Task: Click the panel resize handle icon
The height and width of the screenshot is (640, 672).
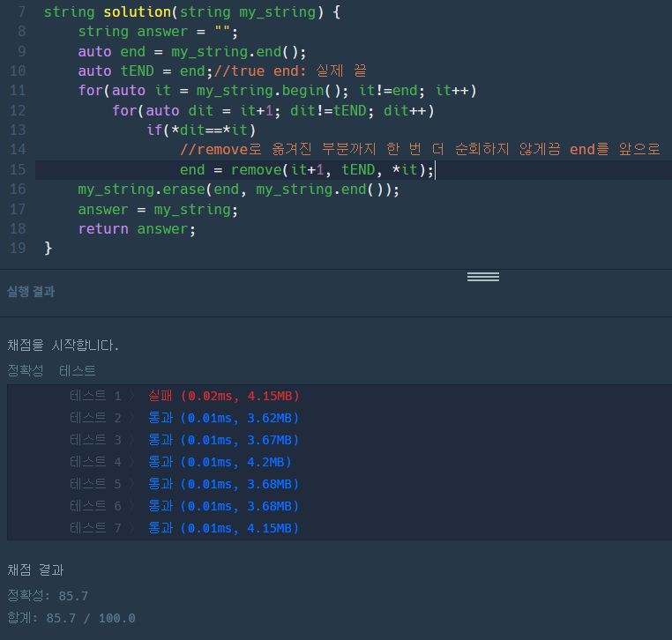Action: click(482, 277)
